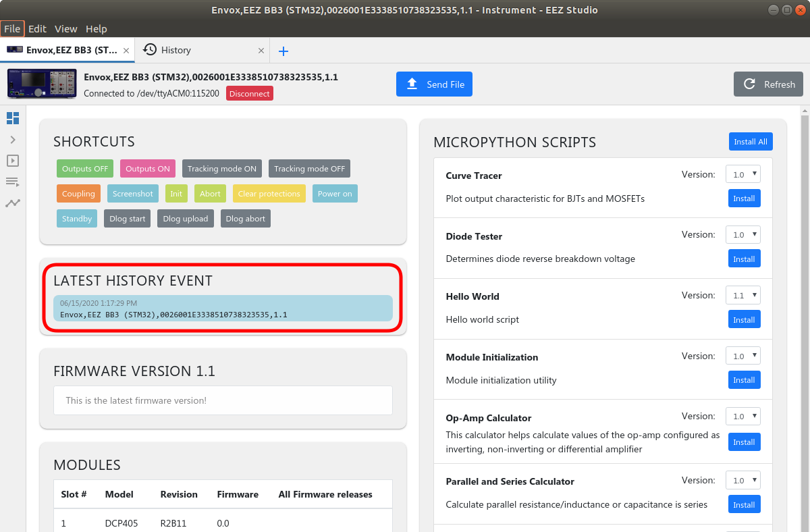Run the Screenshot shortcut
The height and width of the screenshot is (532, 810).
tap(133, 194)
